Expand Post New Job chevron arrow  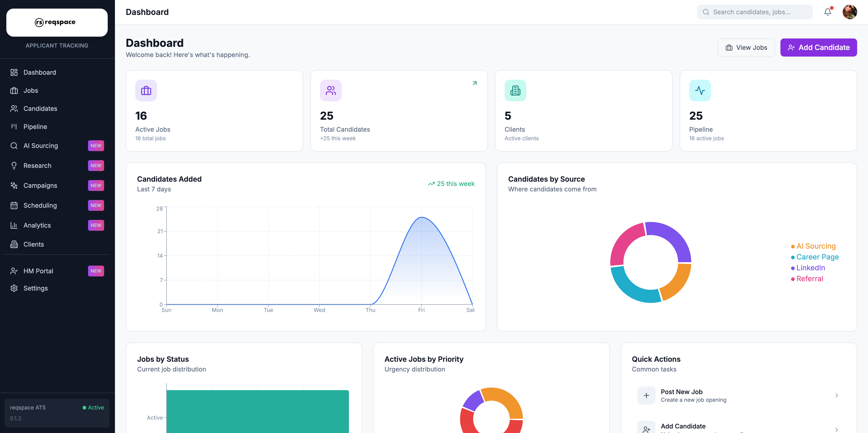point(836,395)
